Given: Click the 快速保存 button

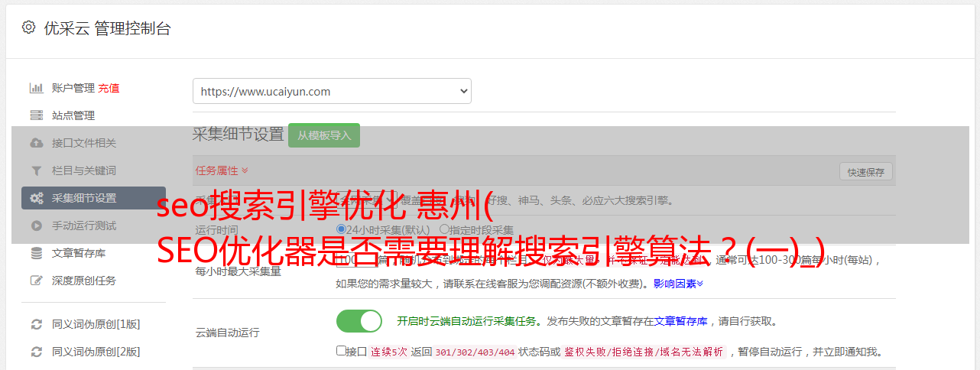Looking at the screenshot, I should pyautogui.click(x=866, y=172).
